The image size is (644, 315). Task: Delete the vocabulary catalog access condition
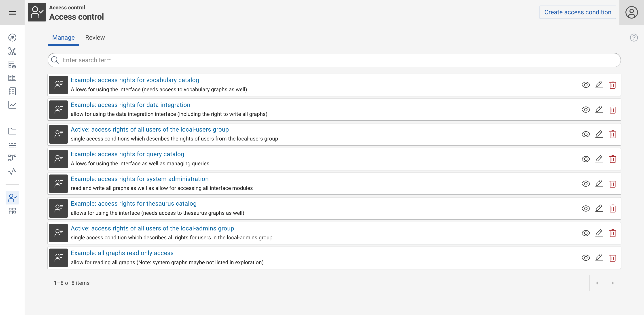pos(612,85)
